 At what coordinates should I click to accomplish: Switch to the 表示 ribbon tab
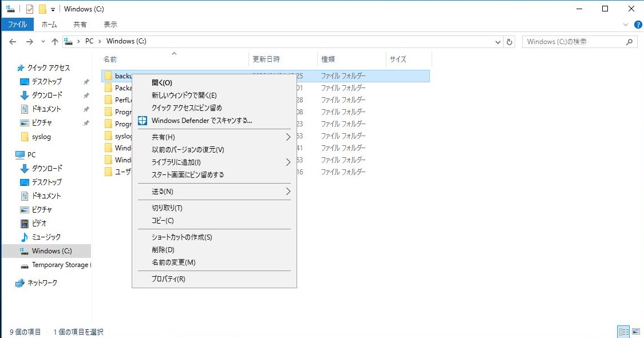(110, 24)
